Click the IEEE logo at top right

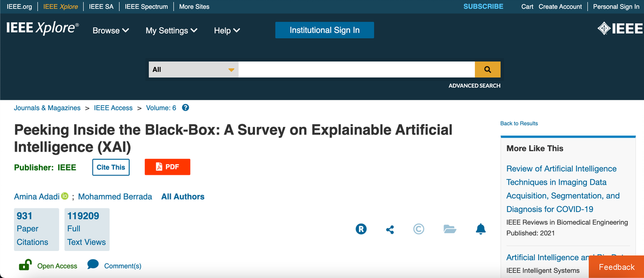620,28
